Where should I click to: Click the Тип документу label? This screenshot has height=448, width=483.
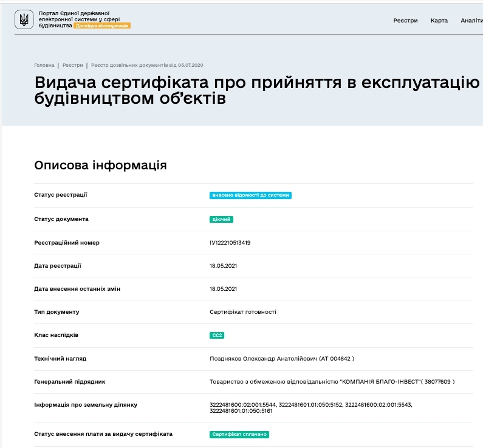click(x=57, y=312)
